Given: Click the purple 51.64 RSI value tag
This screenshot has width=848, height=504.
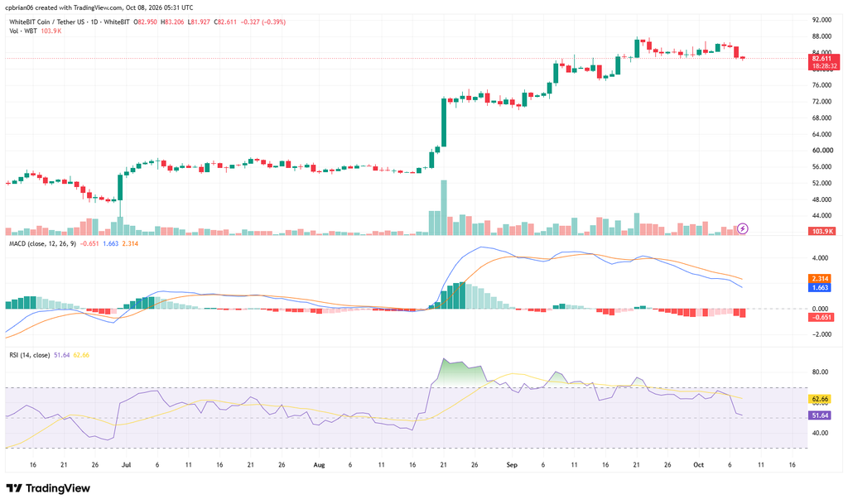Looking at the screenshot, I should point(819,415).
